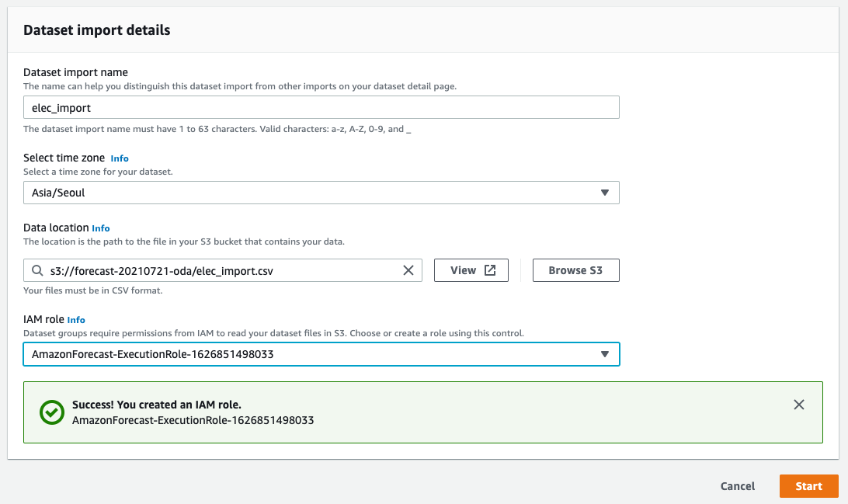Click the green success checkmark icon
Image resolution: width=848 pixels, height=504 pixels.
52,412
